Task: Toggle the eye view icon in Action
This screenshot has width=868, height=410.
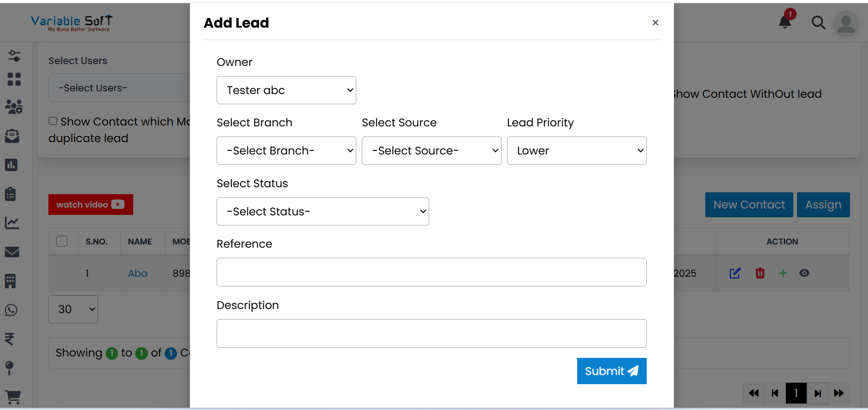Action: 804,273
